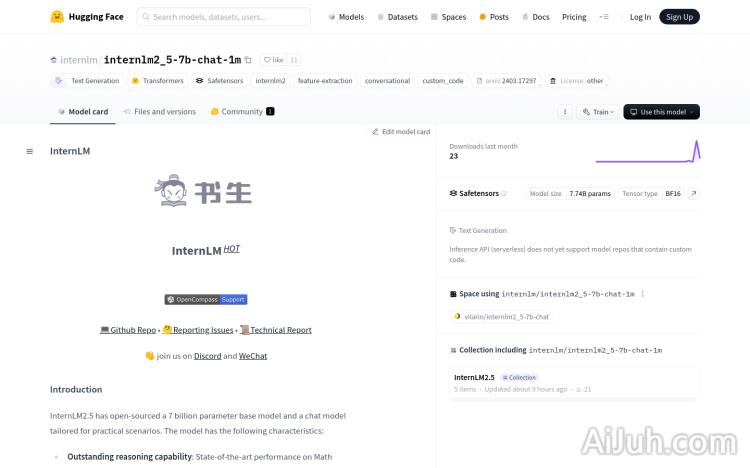Select the internlm2 tag

click(x=270, y=81)
